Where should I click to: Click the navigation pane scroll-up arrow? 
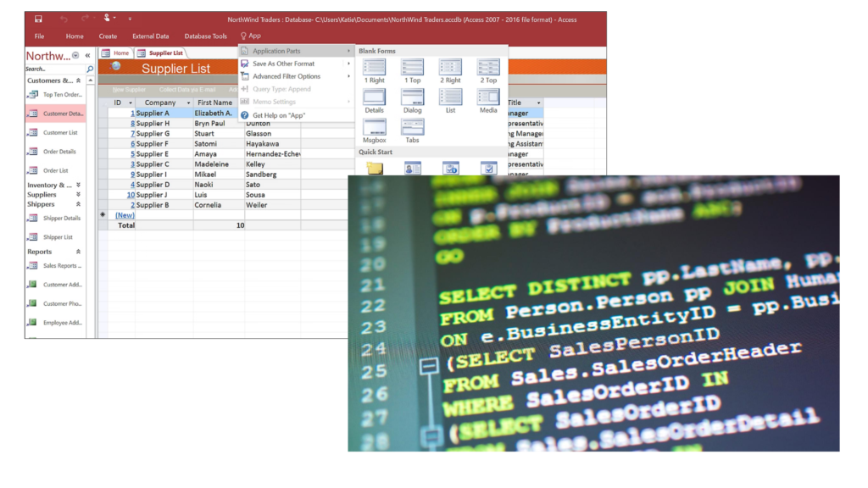(90, 80)
